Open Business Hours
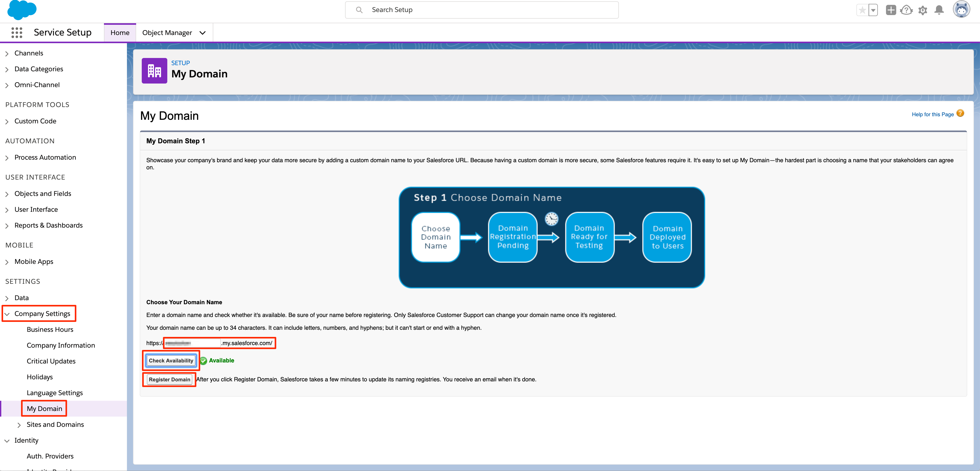 pyautogui.click(x=50, y=329)
